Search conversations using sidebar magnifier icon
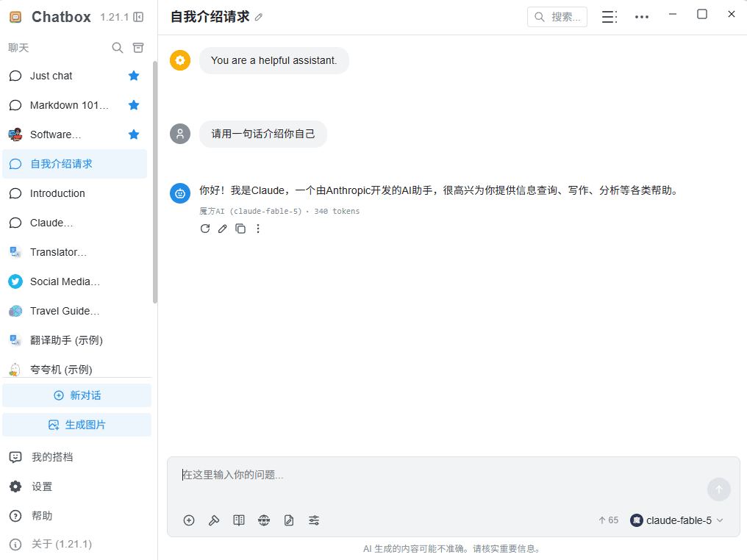The height and width of the screenshot is (560, 747). click(x=117, y=48)
